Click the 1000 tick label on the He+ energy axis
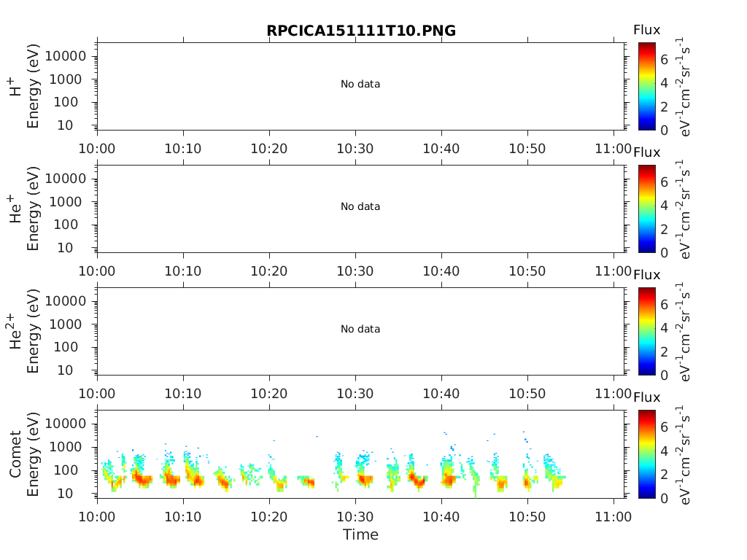 tap(66, 202)
